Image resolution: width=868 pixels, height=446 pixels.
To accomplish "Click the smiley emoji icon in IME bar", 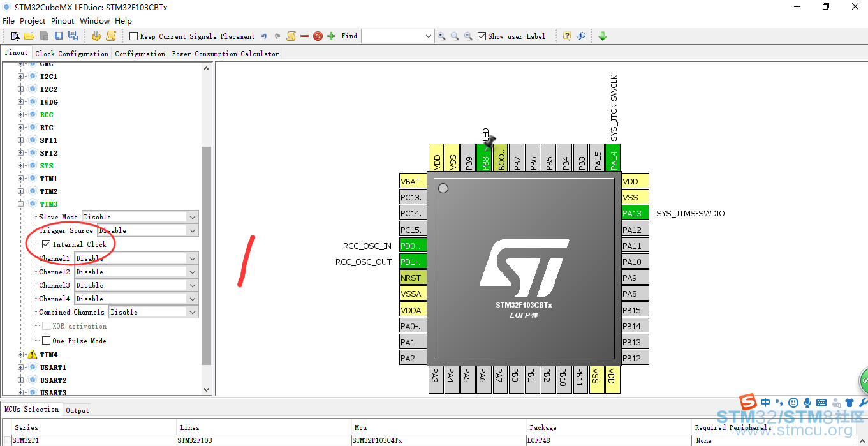I will pos(793,403).
